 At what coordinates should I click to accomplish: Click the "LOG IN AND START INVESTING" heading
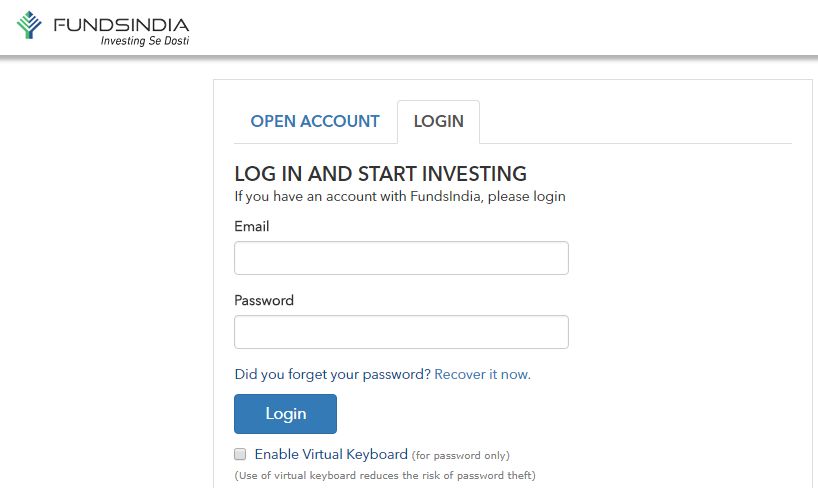380,173
